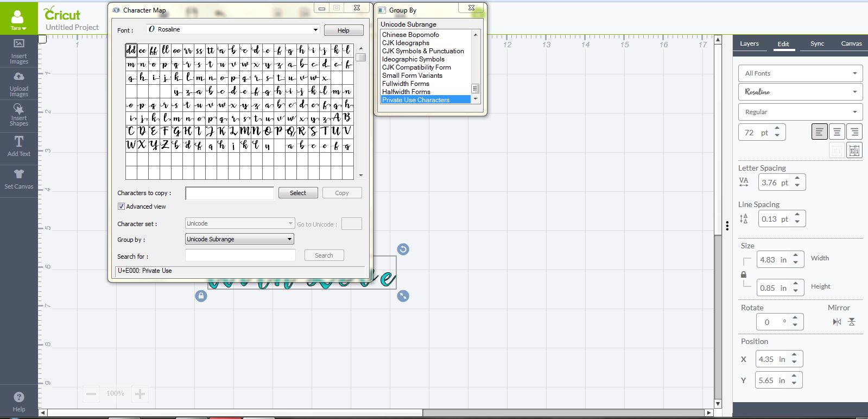The image size is (868, 419).
Task: Open Insert Images from the sidebar
Action: click(19, 52)
